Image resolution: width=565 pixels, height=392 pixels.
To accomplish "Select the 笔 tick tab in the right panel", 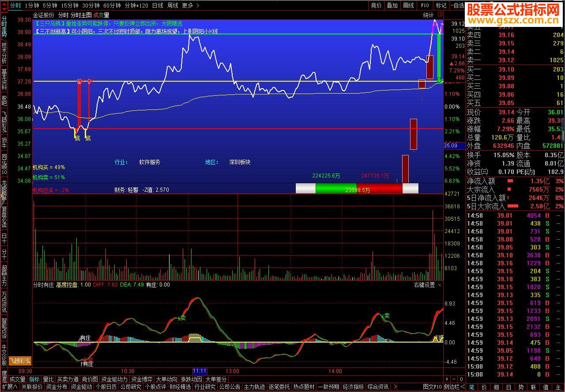I will coord(472,387).
